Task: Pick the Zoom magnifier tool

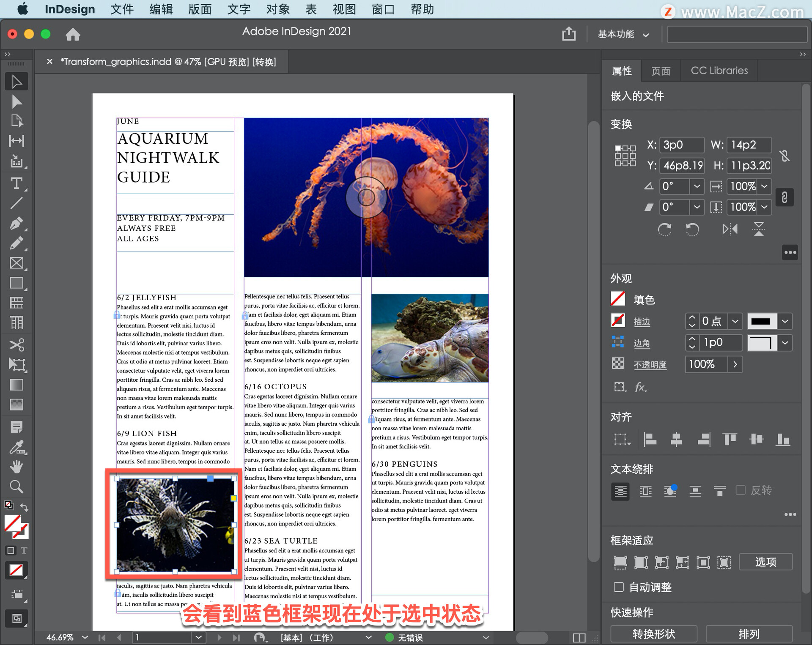Action: pyautogui.click(x=16, y=487)
